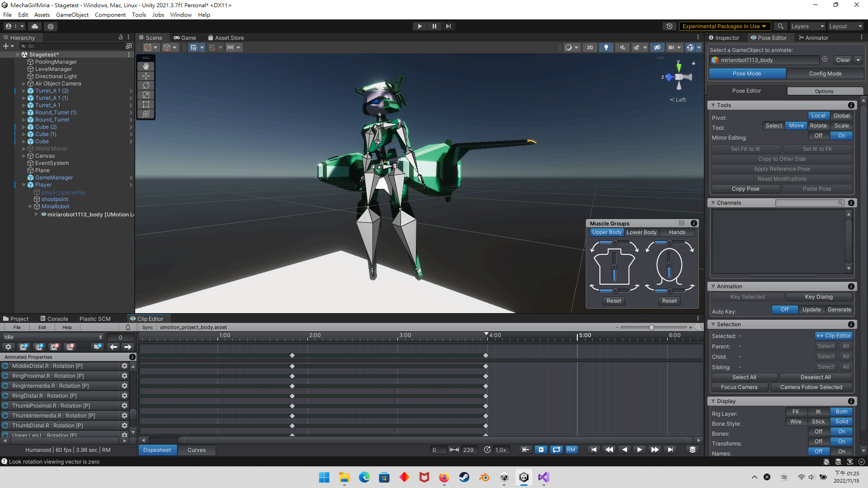Open the Animated Properties info icon
This screenshot has width=868, height=488.
[x=132, y=357]
